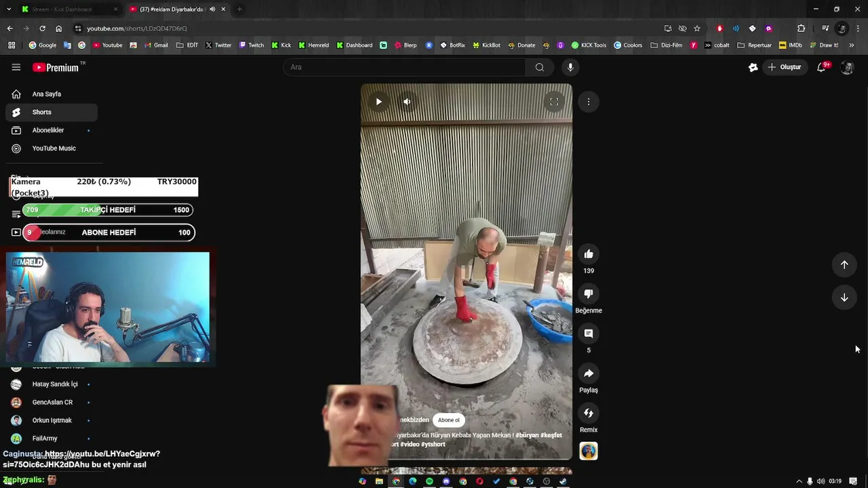Viewport: 868px width, 488px height.
Task: Open the Oluştur create menu
Action: point(785,67)
